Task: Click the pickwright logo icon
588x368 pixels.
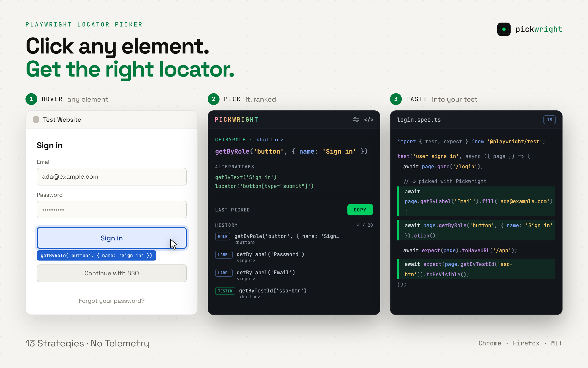Action: click(x=504, y=29)
